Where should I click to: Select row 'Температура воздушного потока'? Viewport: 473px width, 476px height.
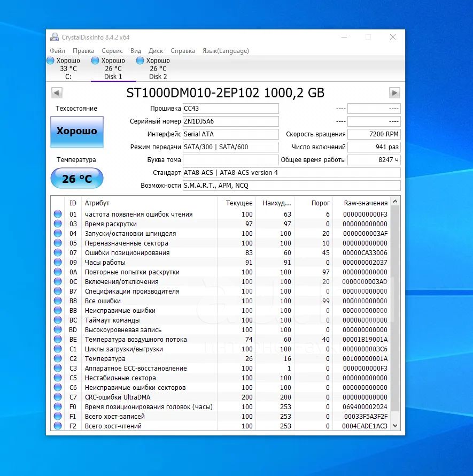point(221,339)
